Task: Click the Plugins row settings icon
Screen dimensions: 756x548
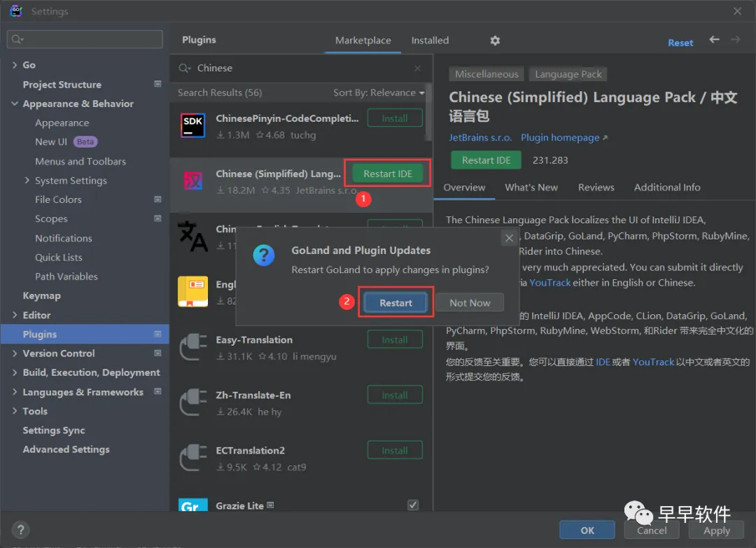Action: click(x=157, y=334)
